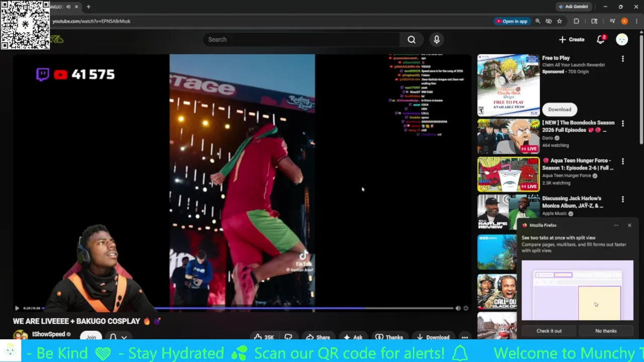The height and width of the screenshot is (362, 644).
Task: Mute the tab via its speaker icon
Action: click(x=68, y=7)
